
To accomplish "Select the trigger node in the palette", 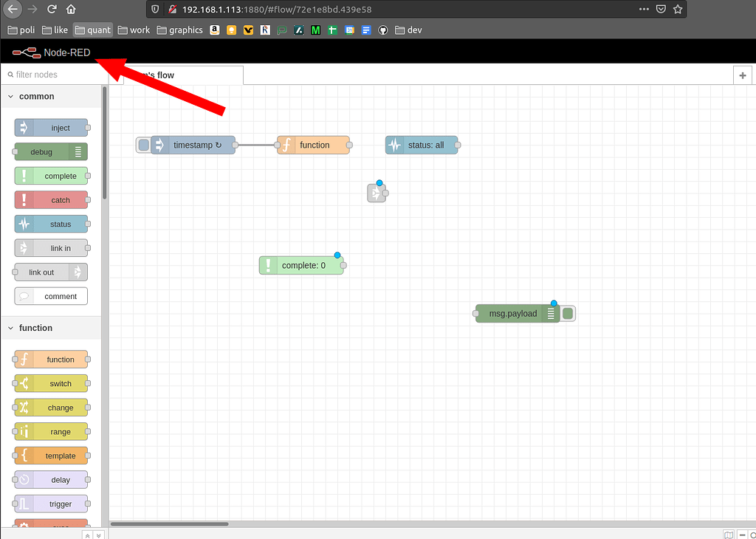I will (51, 504).
